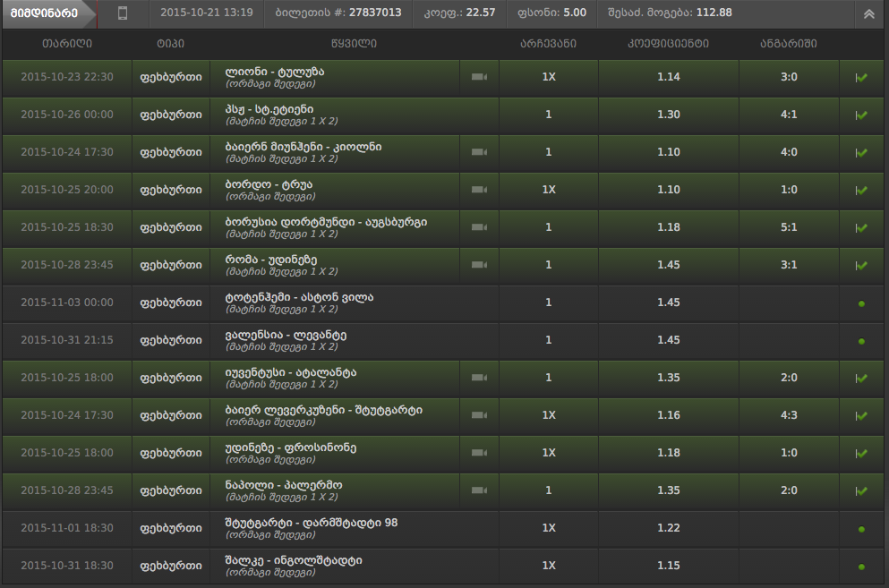Screen dimensions: 889x588
Task: Click won checkmark for უდინეზე - ფროსინონე
Action: coord(861,453)
